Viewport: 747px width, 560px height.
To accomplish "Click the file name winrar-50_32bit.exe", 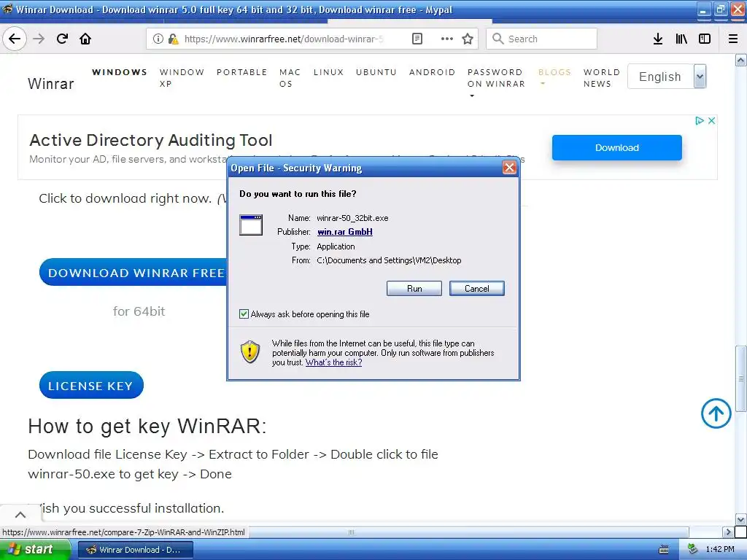I will coord(352,217).
